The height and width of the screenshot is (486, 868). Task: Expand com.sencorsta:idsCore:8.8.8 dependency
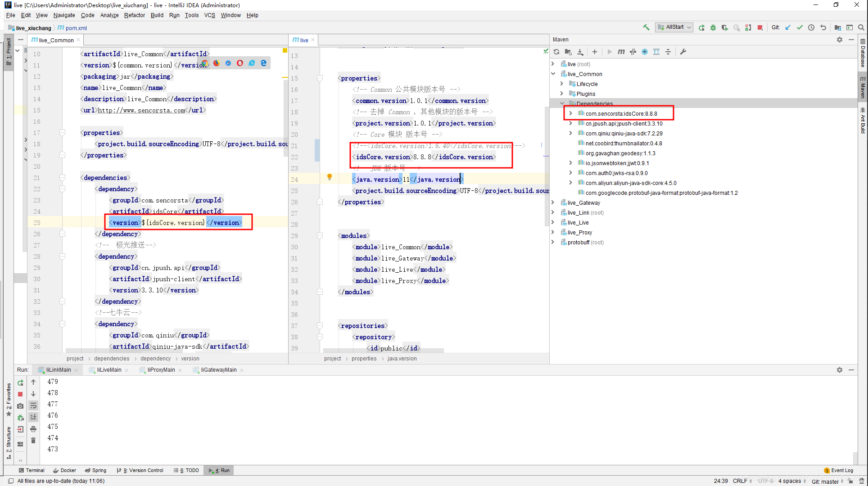pos(570,113)
